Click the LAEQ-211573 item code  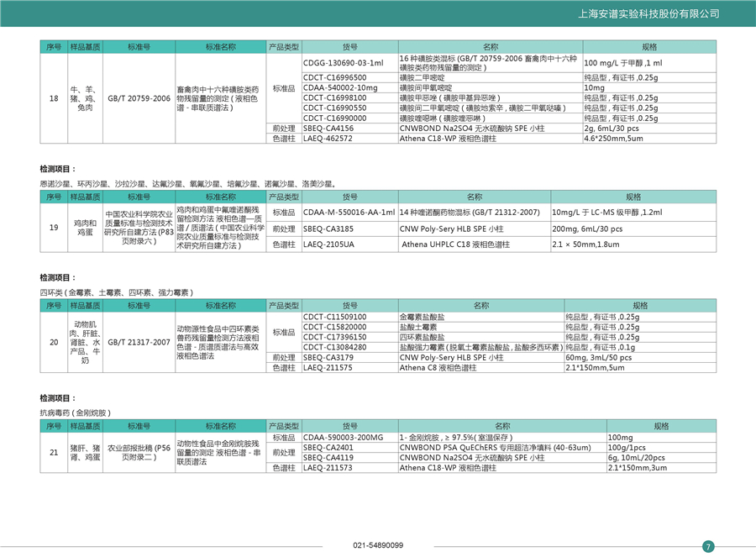[328, 468]
